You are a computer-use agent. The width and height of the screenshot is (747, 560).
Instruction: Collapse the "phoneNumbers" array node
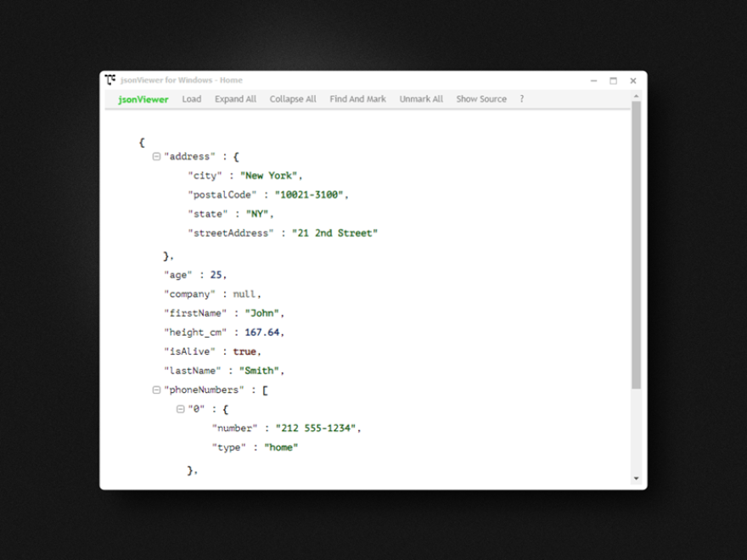156,390
